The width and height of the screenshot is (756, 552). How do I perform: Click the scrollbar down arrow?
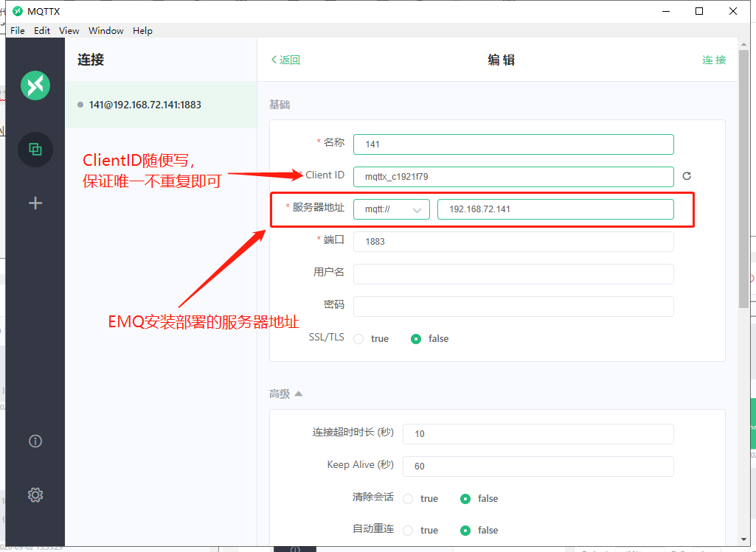743,539
